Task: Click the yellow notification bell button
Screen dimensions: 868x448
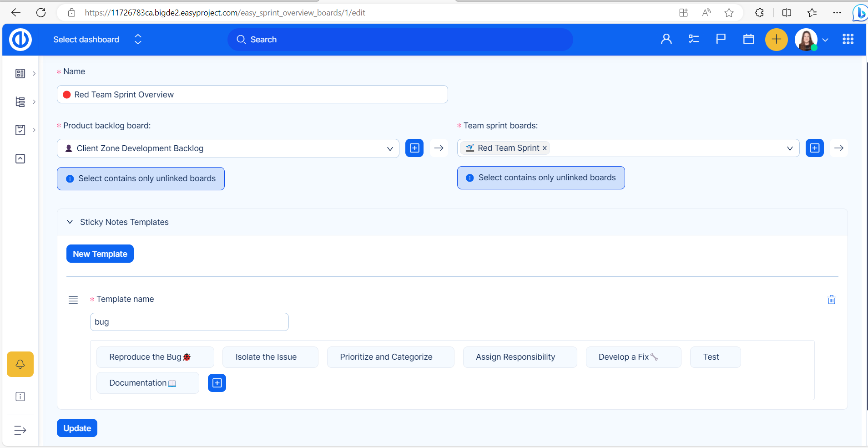Action: pyautogui.click(x=20, y=364)
